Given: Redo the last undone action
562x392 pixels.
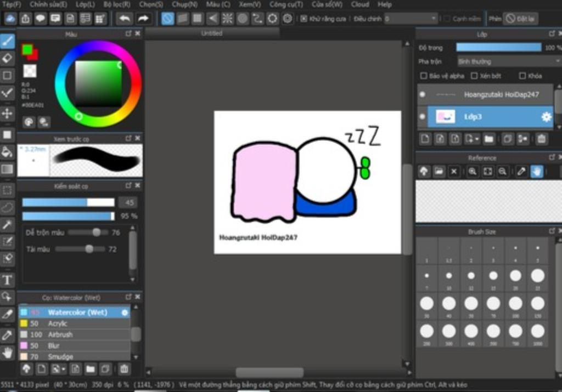Looking at the screenshot, I should click(143, 19).
